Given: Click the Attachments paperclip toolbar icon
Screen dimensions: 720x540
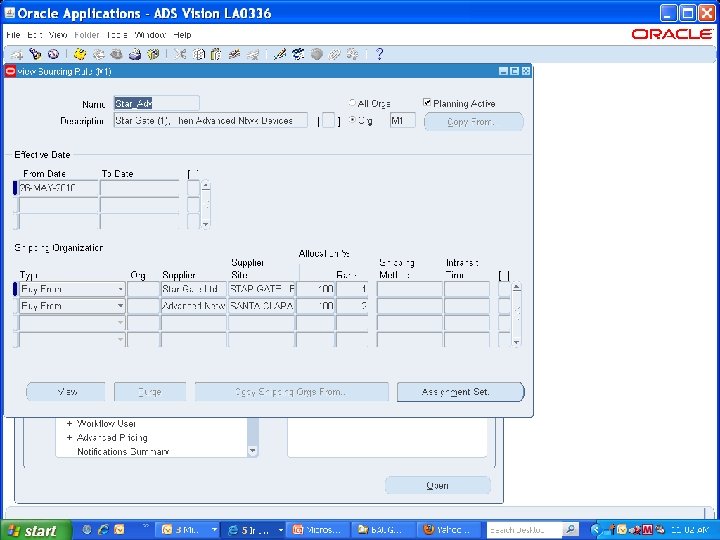Looking at the screenshot, I should (334, 55).
